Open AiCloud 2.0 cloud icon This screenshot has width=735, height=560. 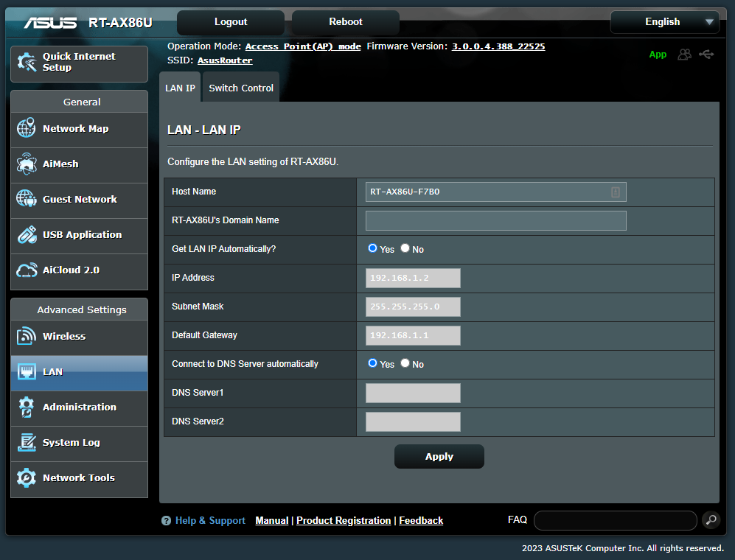pos(27,270)
